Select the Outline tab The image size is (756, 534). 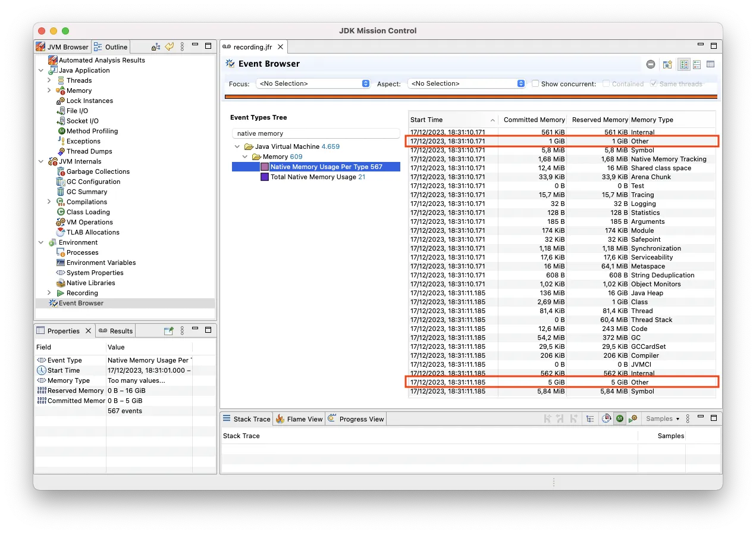(x=111, y=46)
